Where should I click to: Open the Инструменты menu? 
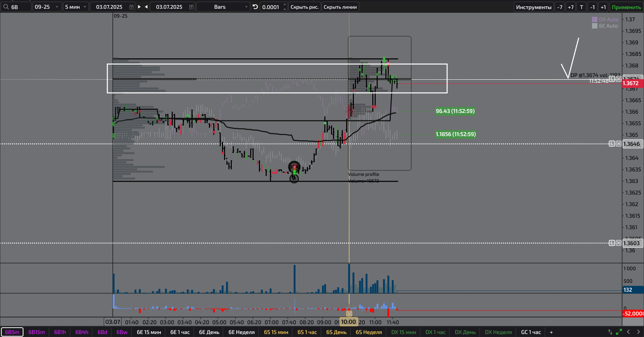click(534, 7)
